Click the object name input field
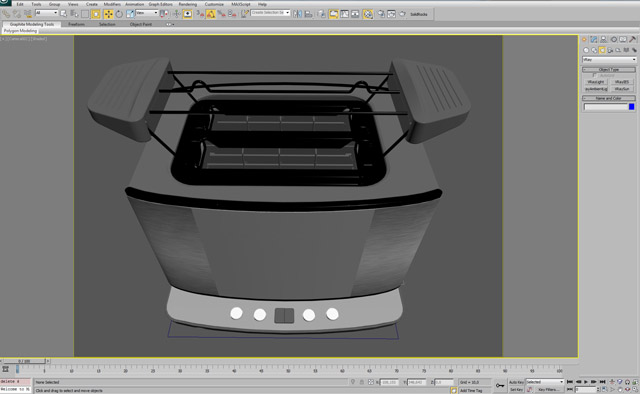Viewport: 640px width, 394px height. pyautogui.click(x=605, y=107)
